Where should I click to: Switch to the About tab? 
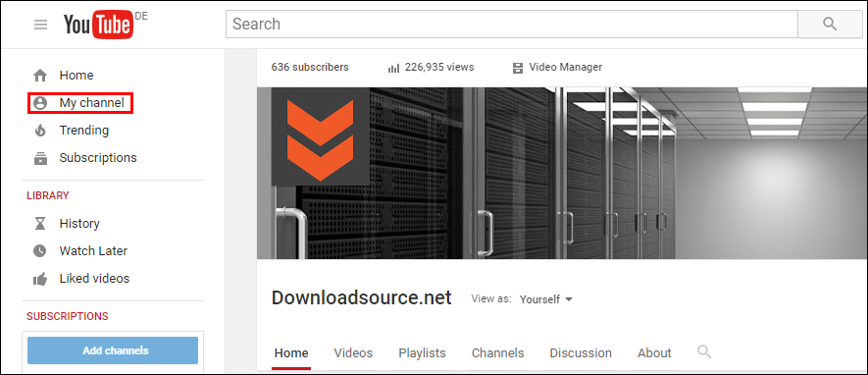[654, 352]
